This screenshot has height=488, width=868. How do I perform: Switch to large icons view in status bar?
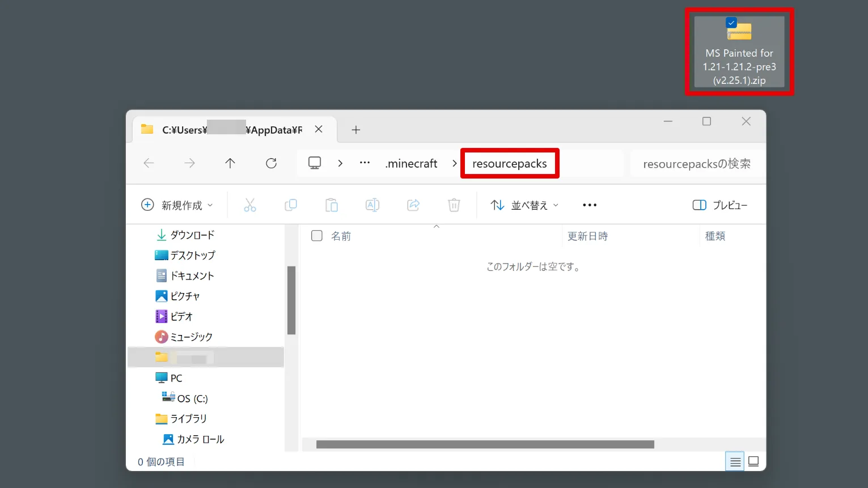point(753,461)
